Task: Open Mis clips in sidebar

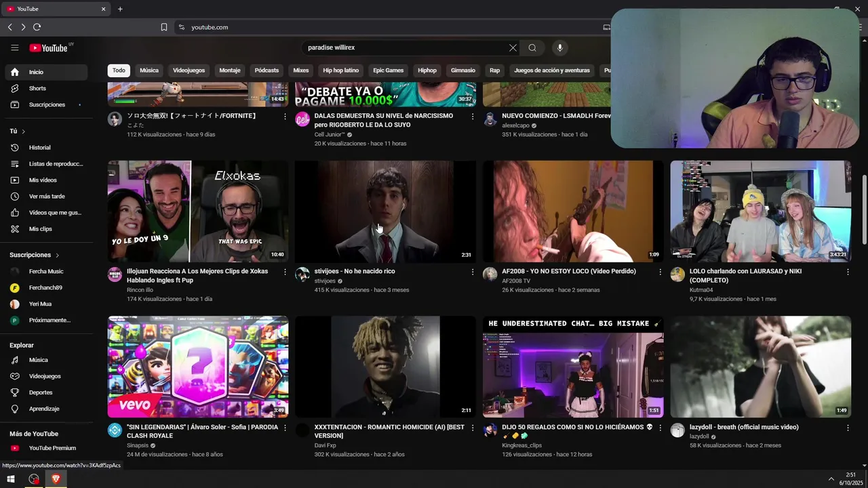Action: coord(46,228)
